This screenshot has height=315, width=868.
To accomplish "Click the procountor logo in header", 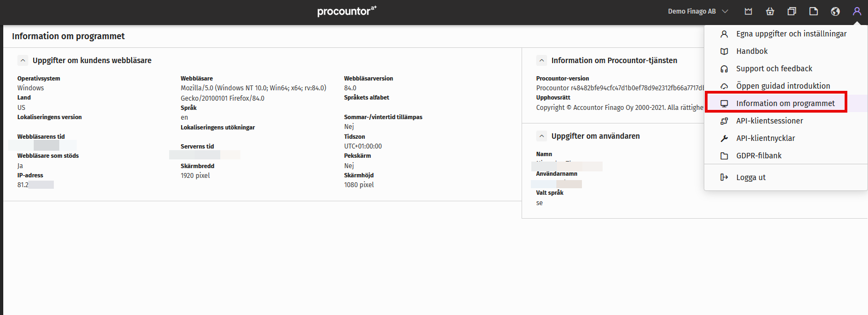I will [x=347, y=11].
